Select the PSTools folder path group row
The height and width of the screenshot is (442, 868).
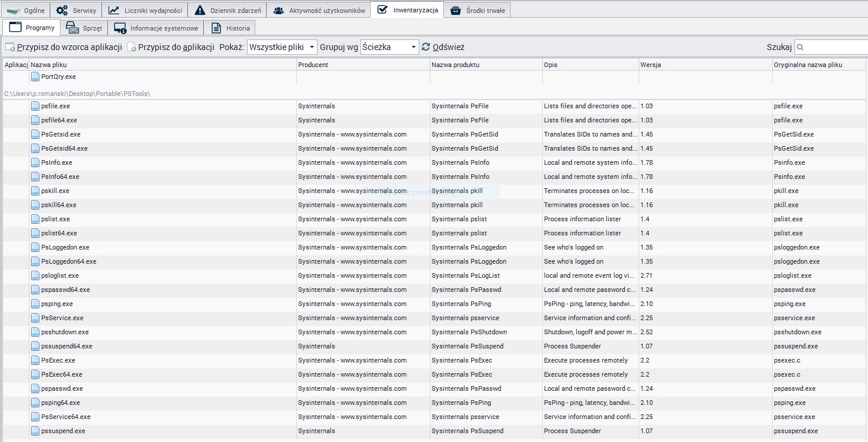pos(434,94)
